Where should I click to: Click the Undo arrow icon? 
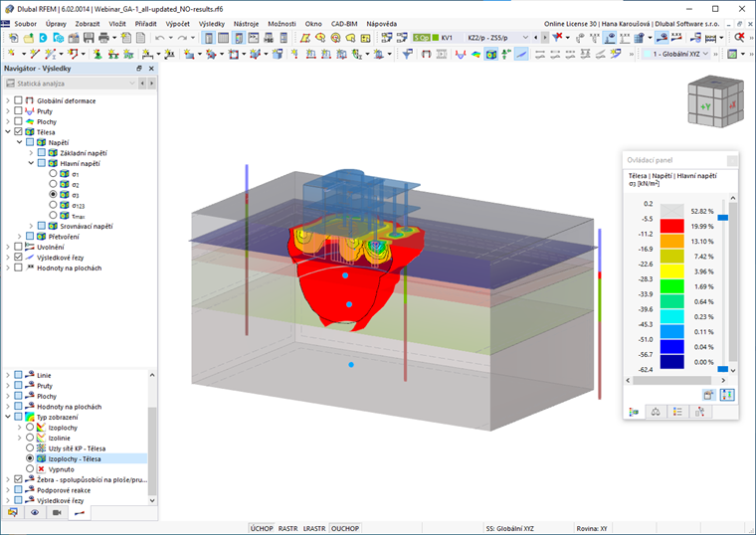159,38
